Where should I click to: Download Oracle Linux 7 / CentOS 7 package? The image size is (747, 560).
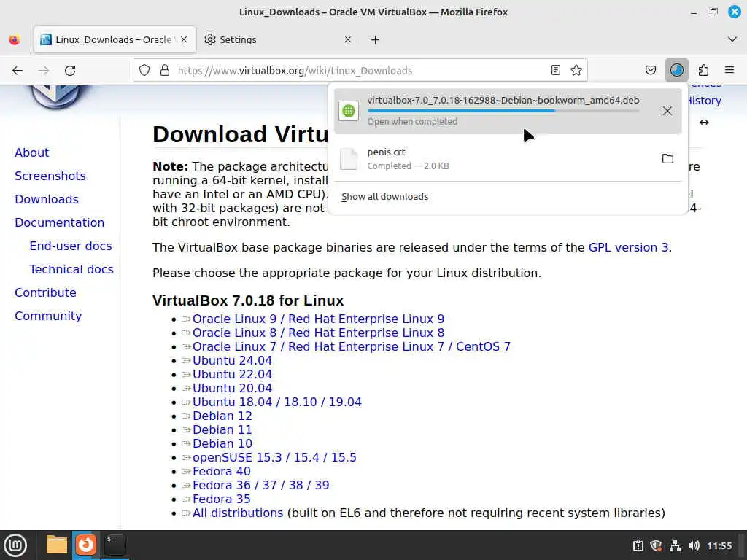tap(352, 346)
